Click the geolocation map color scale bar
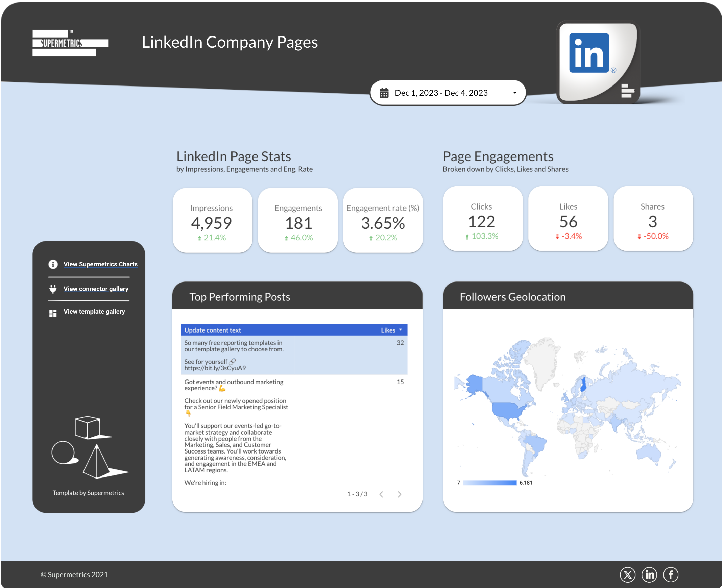 [x=489, y=483]
